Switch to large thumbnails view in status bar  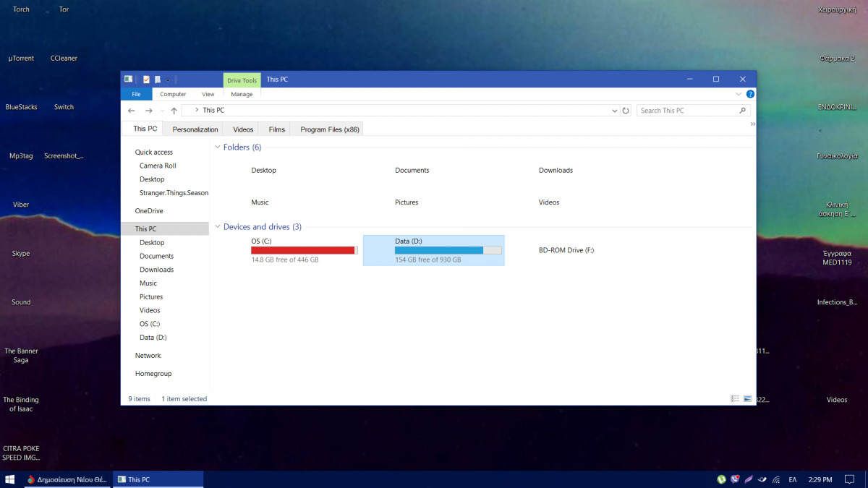pos(747,398)
